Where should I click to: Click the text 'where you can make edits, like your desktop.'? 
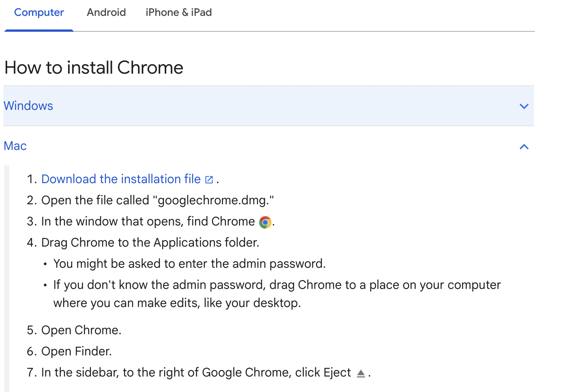coord(177,303)
